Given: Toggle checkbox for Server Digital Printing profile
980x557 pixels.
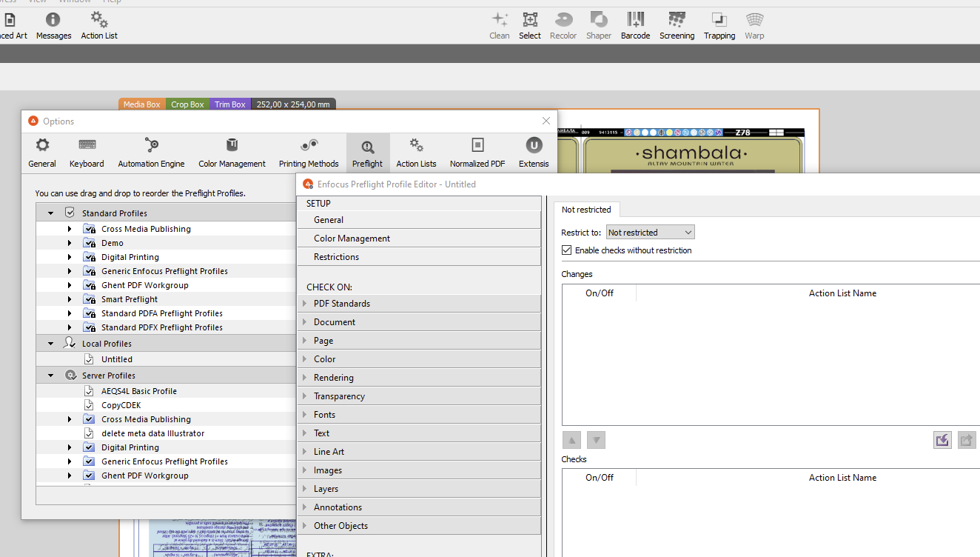Looking at the screenshot, I should 89,447.
